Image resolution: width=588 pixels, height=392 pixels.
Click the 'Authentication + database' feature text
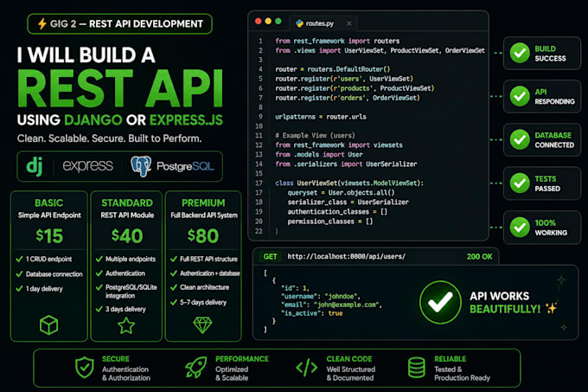(210, 273)
